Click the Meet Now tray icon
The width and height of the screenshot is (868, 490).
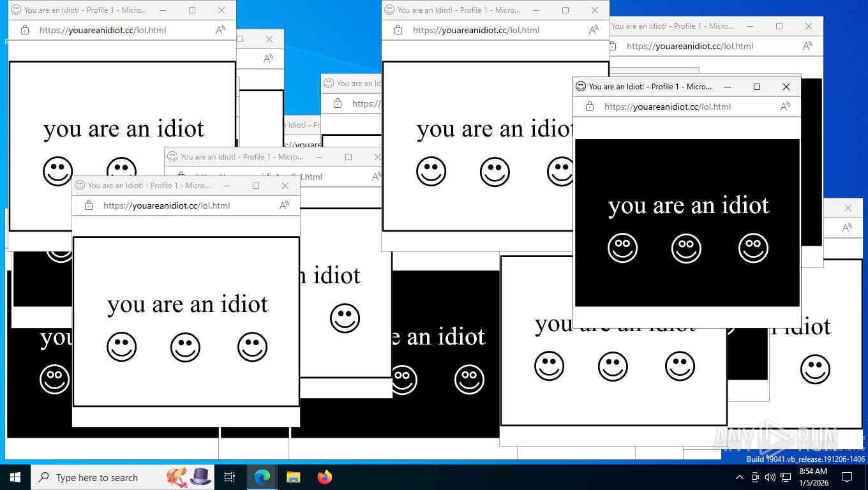pos(755,477)
